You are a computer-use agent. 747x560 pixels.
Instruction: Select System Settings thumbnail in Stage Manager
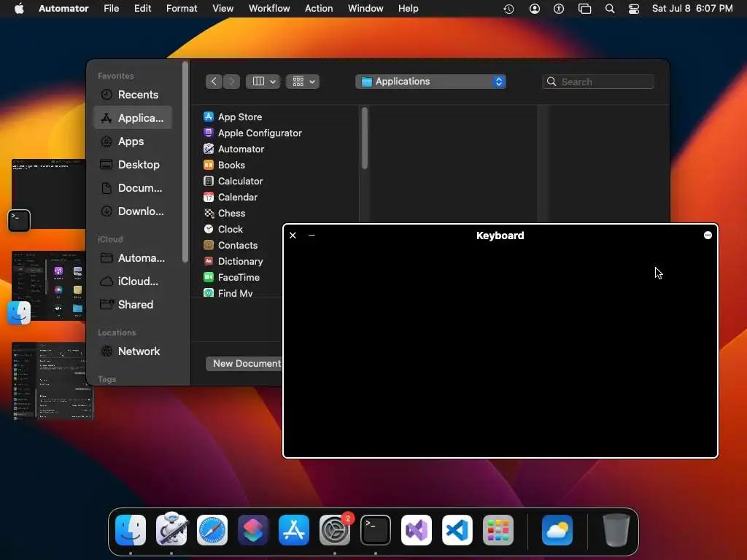pyautogui.click(x=52, y=381)
